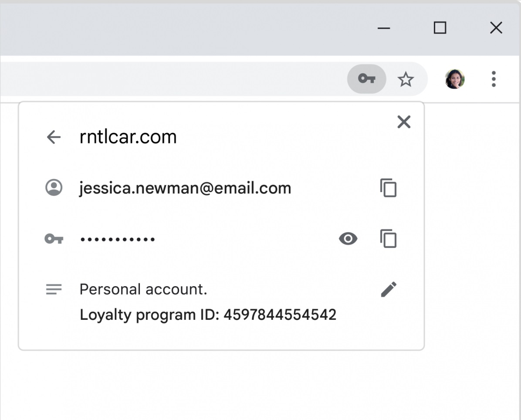Close the password details popup
The image size is (521, 420).
[404, 122]
